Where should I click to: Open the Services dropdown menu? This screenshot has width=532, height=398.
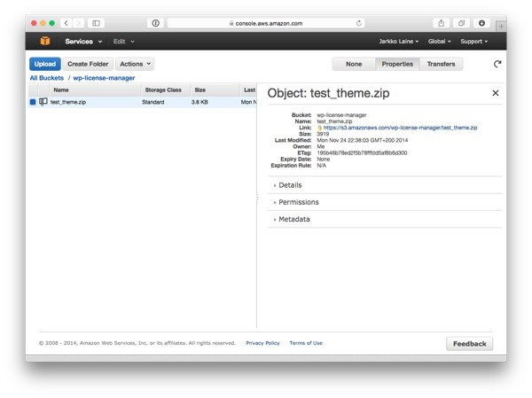pyautogui.click(x=83, y=42)
